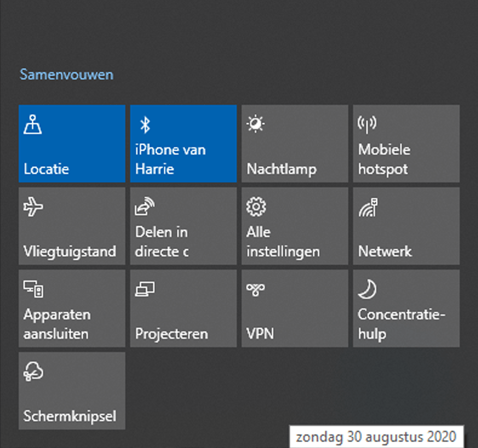Click the VPN connection icon

(x=255, y=290)
